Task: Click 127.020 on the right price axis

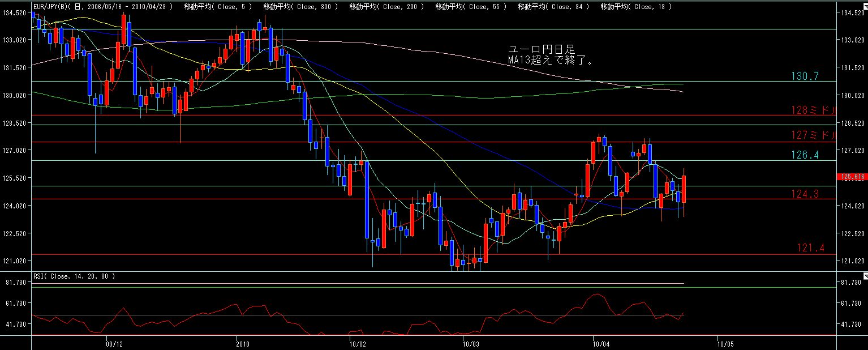Action: tap(853, 151)
